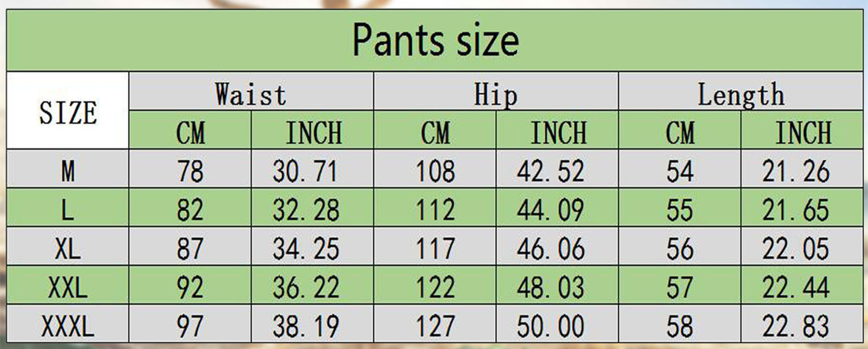Image resolution: width=868 pixels, height=349 pixels.
Task: Select the Hip column header
Action: point(496,94)
